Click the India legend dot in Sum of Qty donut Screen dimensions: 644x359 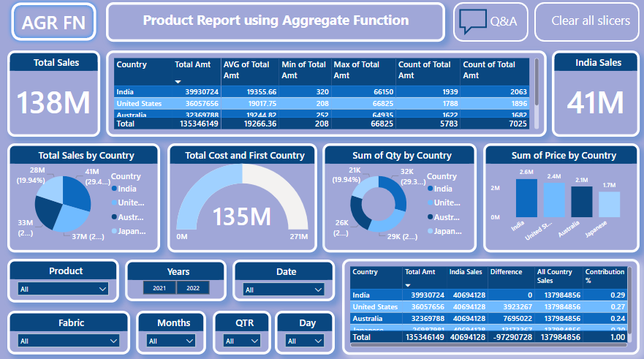coord(430,189)
